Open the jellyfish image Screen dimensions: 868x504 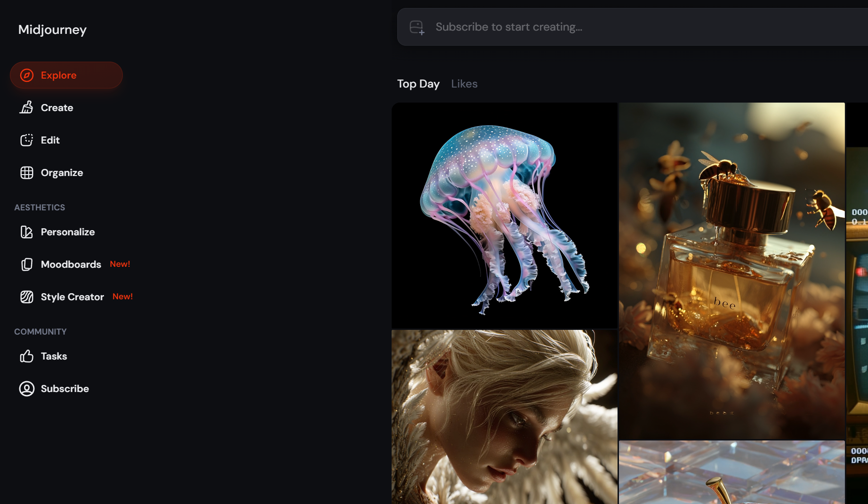504,216
